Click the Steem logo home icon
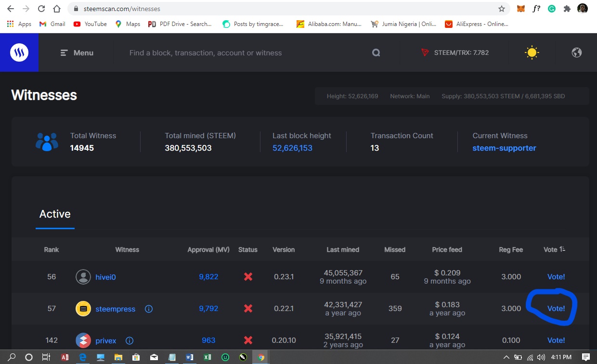The image size is (597, 364). 19,52
